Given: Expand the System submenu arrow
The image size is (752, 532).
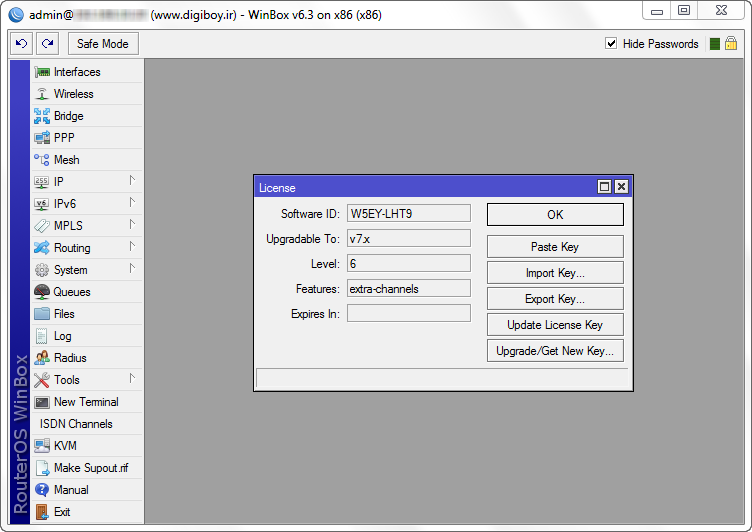Looking at the screenshot, I should (x=132, y=269).
